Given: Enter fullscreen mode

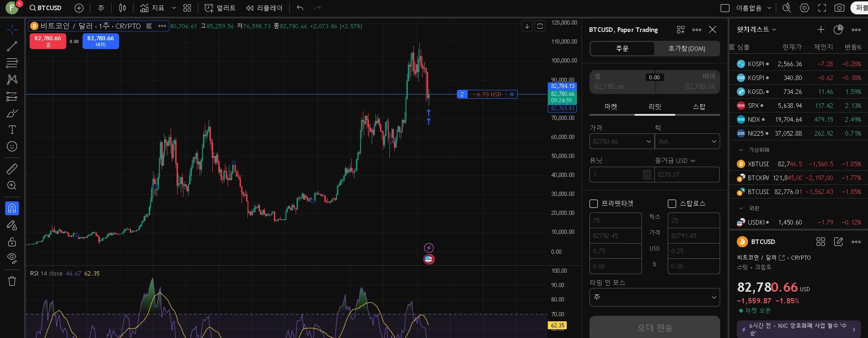Looking at the screenshot, I should (x=822, y=8).
